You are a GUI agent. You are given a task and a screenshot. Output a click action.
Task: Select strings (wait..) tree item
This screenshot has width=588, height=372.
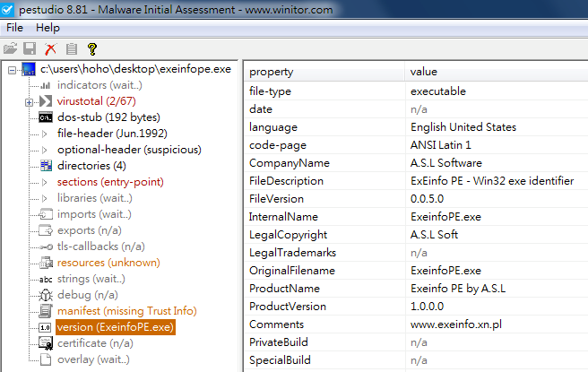91,279
